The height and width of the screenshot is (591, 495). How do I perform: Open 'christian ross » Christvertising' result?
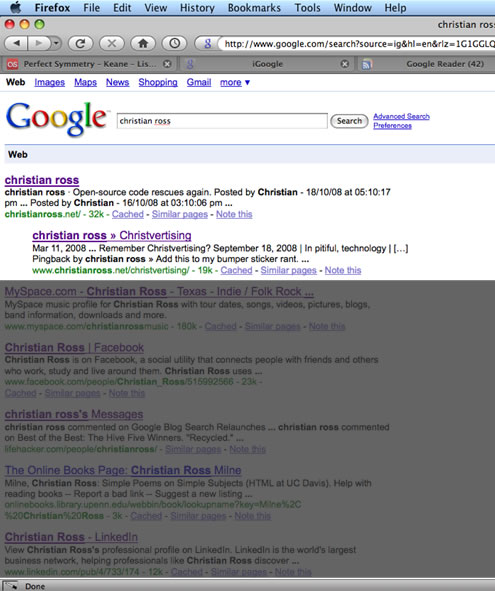click(x=112, y=235)
